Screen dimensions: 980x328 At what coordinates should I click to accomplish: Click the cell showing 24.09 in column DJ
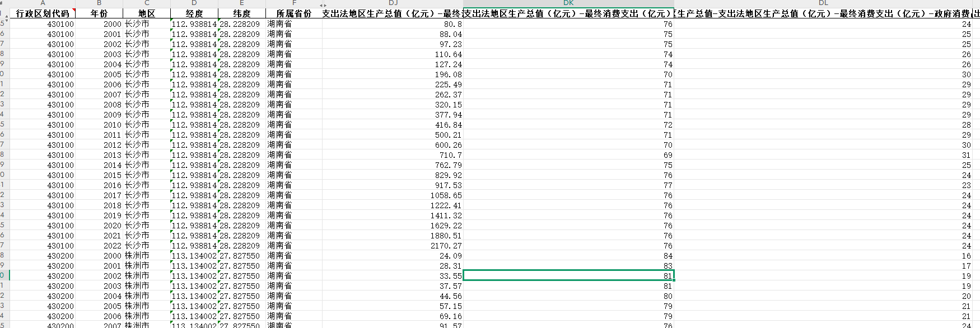393,256
